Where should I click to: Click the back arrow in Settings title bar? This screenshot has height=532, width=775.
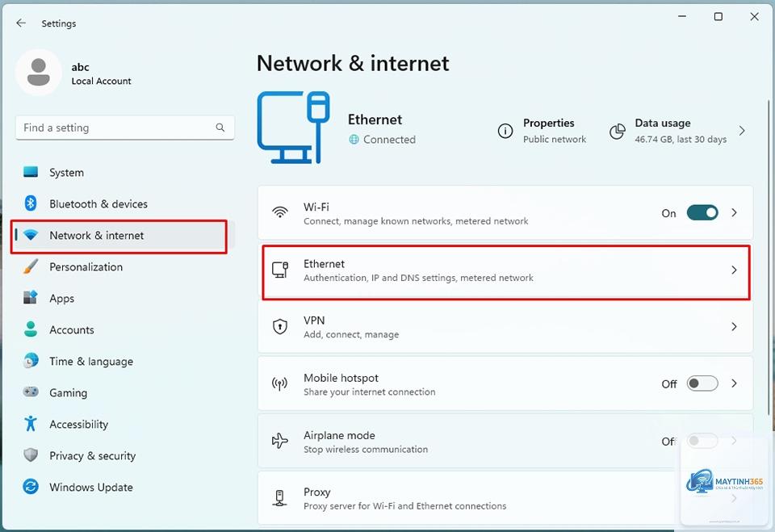(21, 23)
